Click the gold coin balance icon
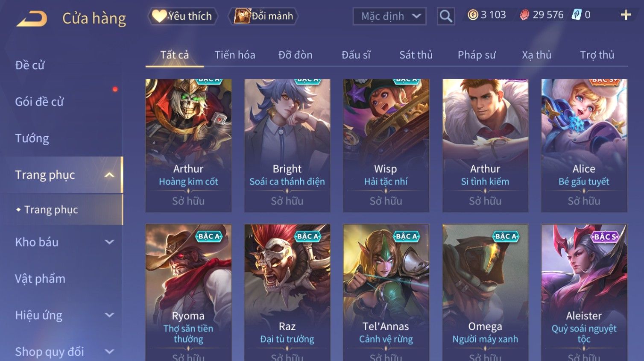644x361 pixels. click(473, 15)
